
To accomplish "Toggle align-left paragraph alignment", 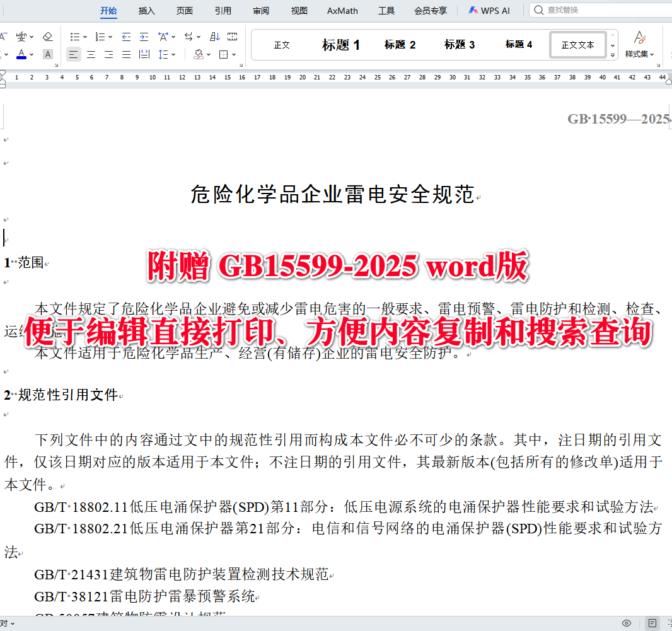I will coord(73,54).
